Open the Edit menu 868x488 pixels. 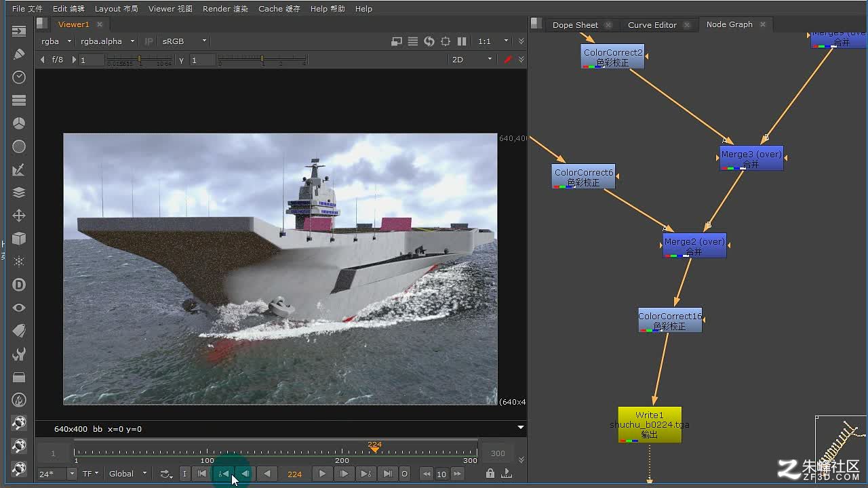(68, 9)
